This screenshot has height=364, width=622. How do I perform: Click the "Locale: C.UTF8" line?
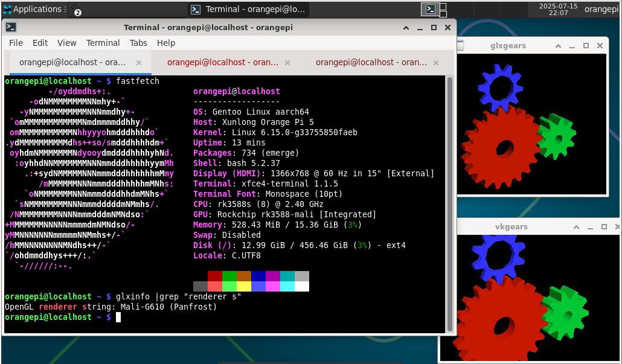click(226, 256)
